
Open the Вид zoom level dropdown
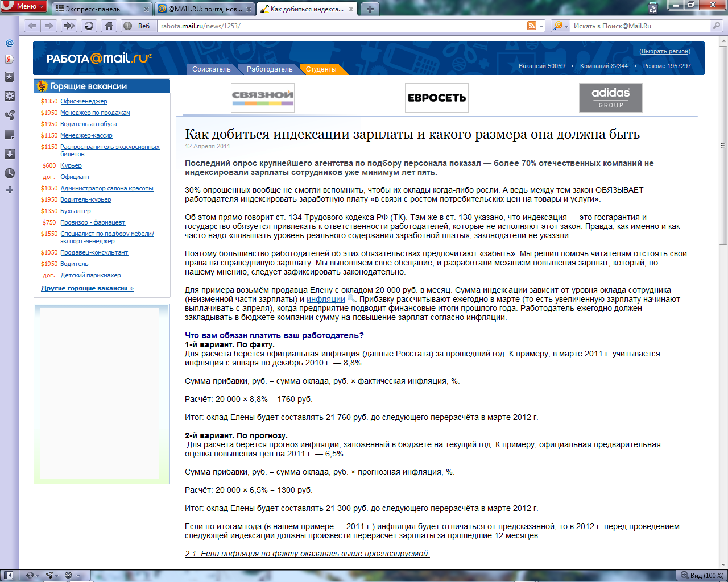pos(702,575)
